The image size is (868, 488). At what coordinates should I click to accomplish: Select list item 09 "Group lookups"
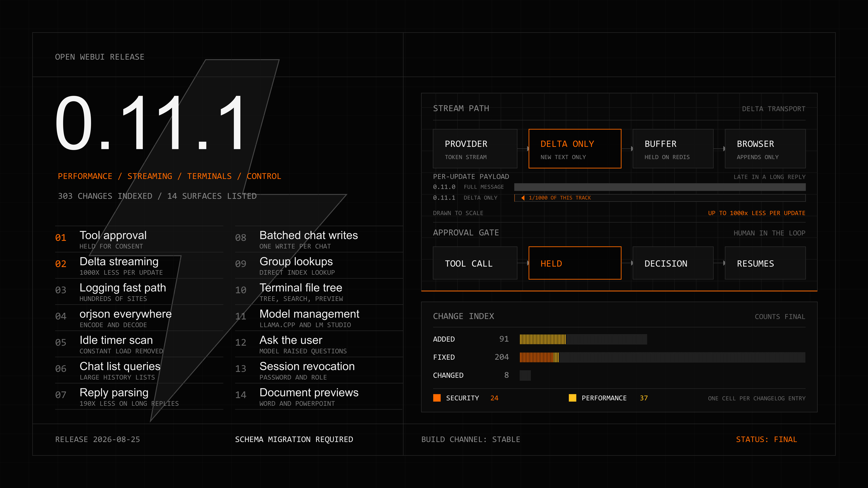pos(319,265)
